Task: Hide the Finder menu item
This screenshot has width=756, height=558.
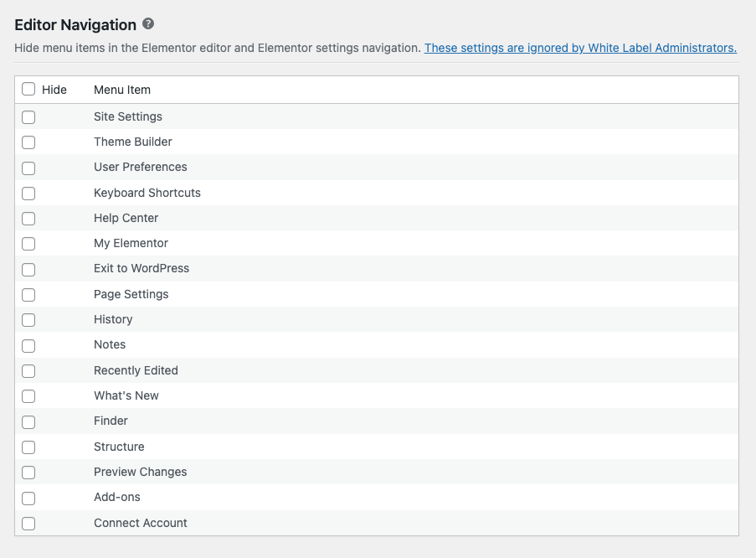Action: coord(28,421)
